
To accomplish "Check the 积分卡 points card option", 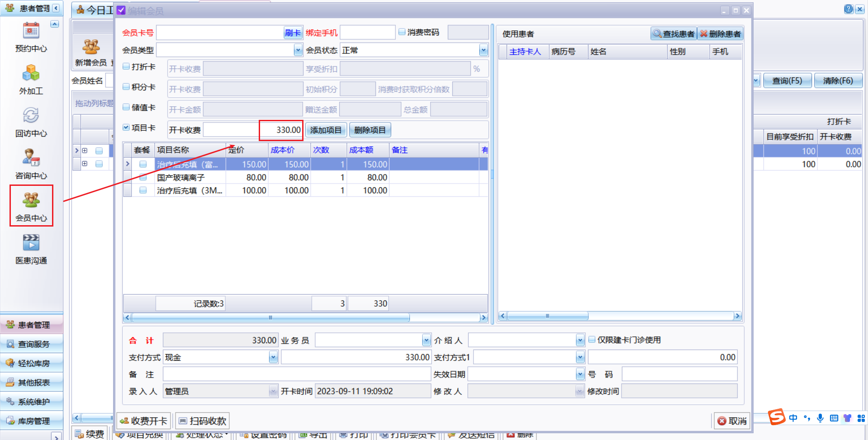I will pos(126,87).
